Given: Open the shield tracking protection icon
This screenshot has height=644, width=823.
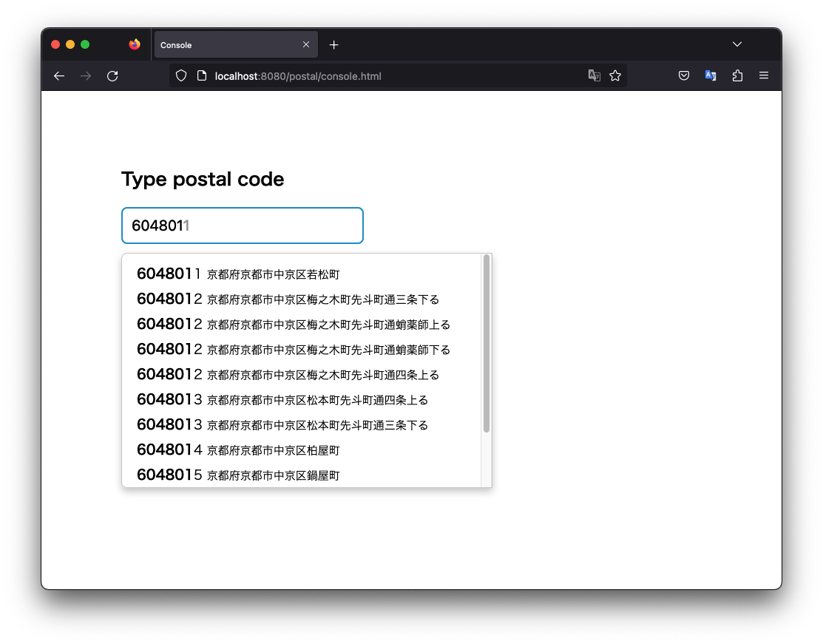Looking at the screenshot, I should [x=180, y=75].
